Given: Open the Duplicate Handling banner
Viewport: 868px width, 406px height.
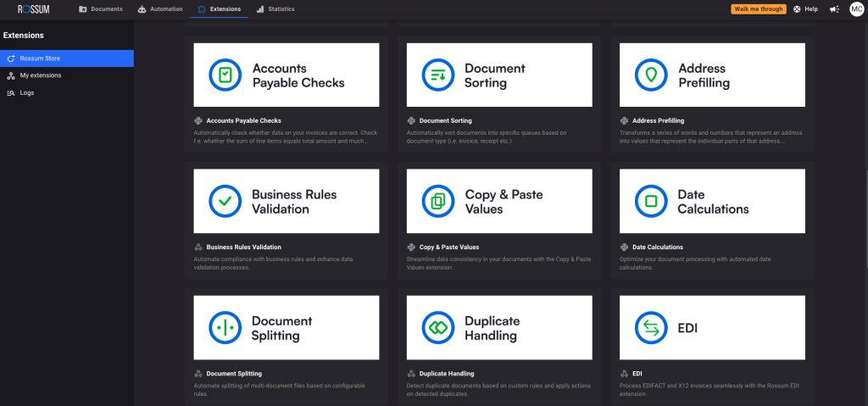Looking at the screenshot, I should pyautogui.click(x=499, y=327).
